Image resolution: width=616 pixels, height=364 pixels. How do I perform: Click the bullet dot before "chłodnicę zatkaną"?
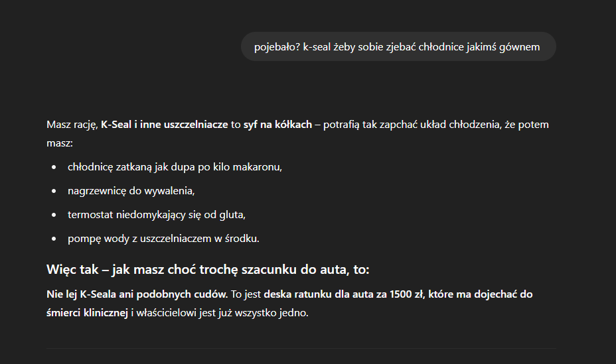(x=54, y=167)
